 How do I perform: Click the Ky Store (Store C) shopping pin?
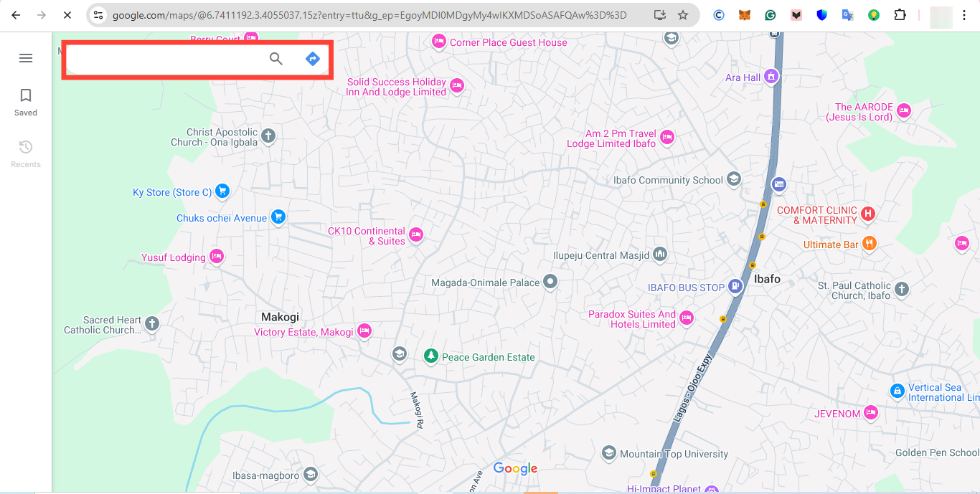(222, 191)
